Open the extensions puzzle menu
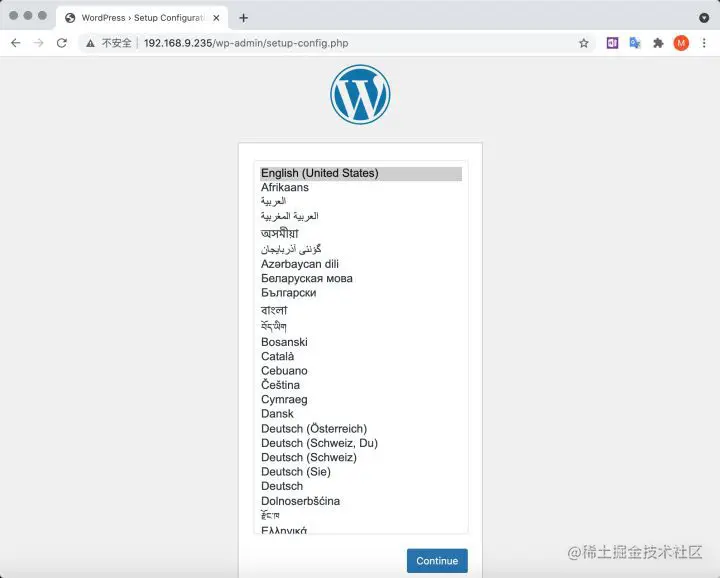This screenshot has height=578, width=720. pos(658,43)
